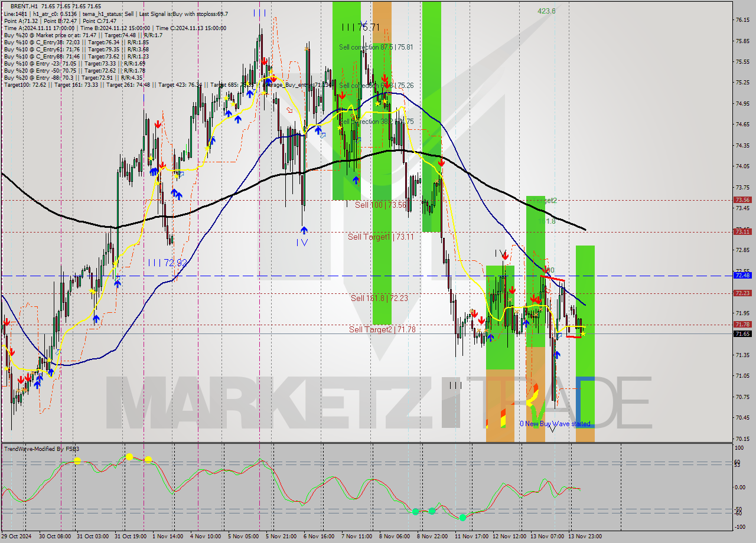Viewport: 756px width, 543px height.
Task: Click the '5 Nov 21:00' time label
Action: tap(282, 537)
